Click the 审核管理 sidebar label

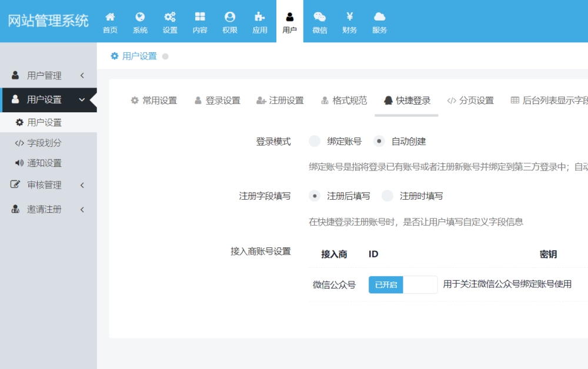pyautogui.click(x=44, y=185)
